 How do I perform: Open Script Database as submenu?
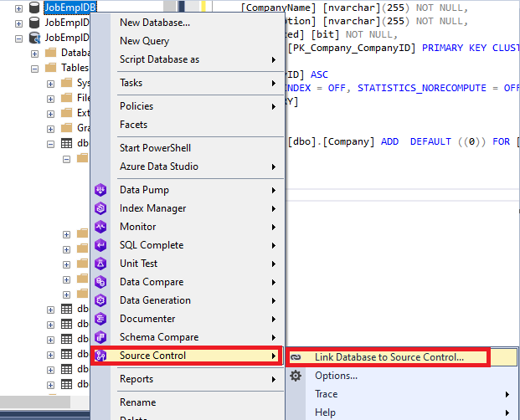pos(188,59)
